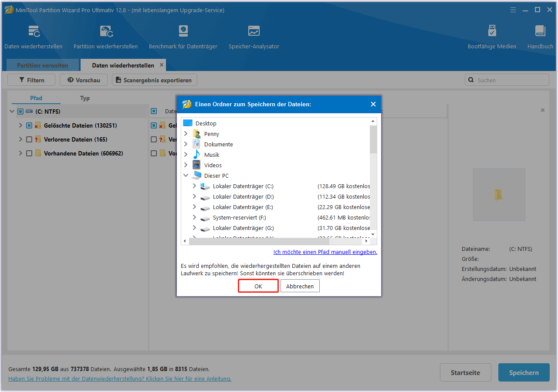Expand Verlorene Dateien tree node
The image size is (558, 392).
coord(20,139)
